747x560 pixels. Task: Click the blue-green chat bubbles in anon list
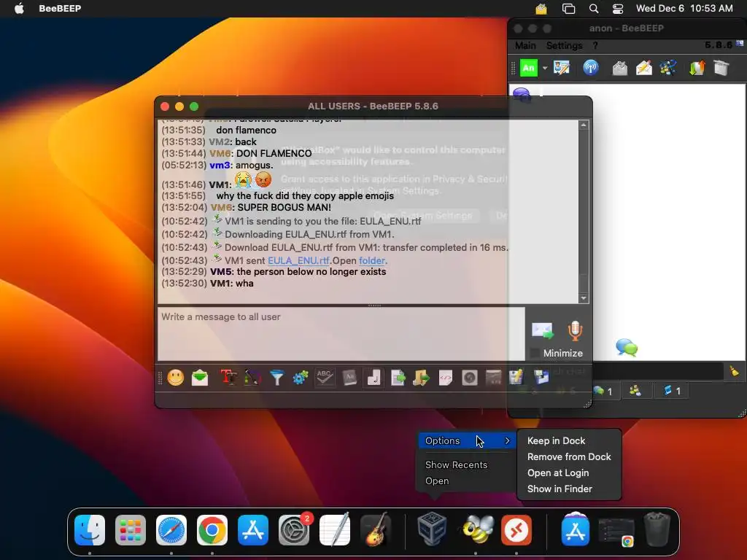pyautogui.click(x=627, y=347)
